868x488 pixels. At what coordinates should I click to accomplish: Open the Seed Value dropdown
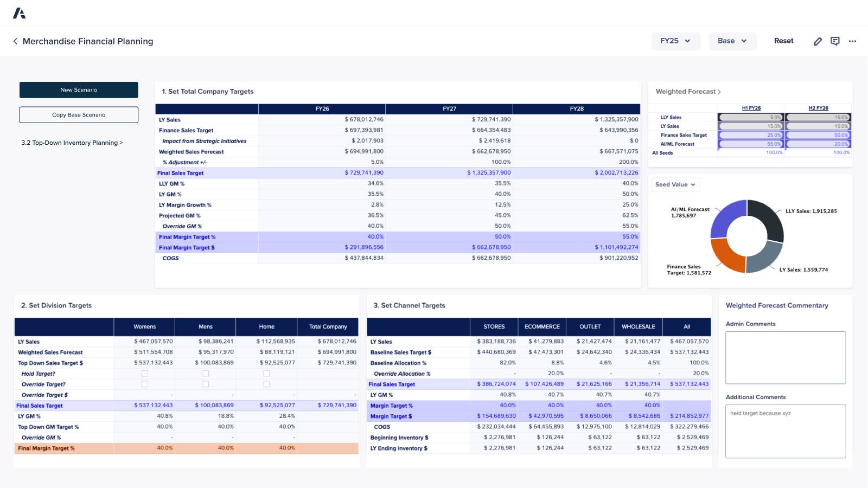(x=675, y=184)
